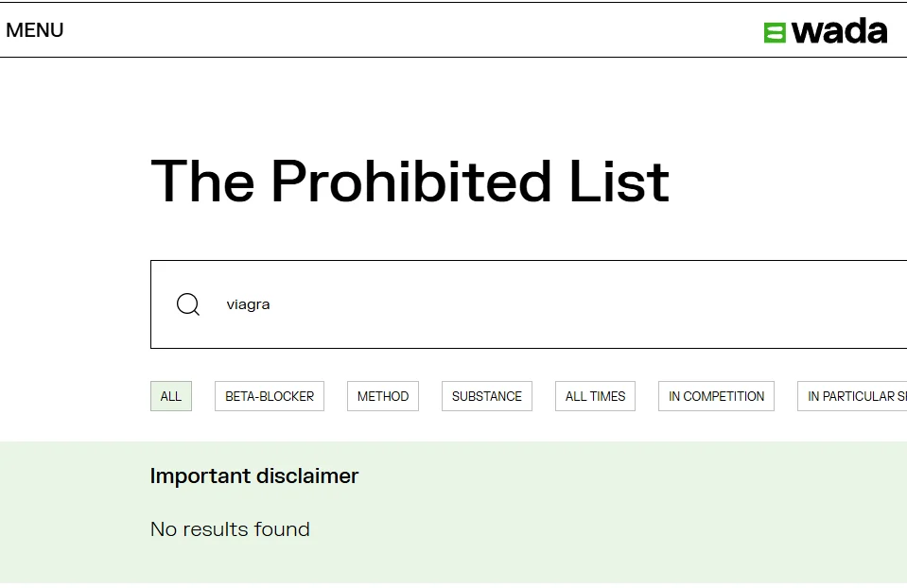The image size is (907, 588).
Task: Click the 'No results found' message
Action: click(230, 529)
